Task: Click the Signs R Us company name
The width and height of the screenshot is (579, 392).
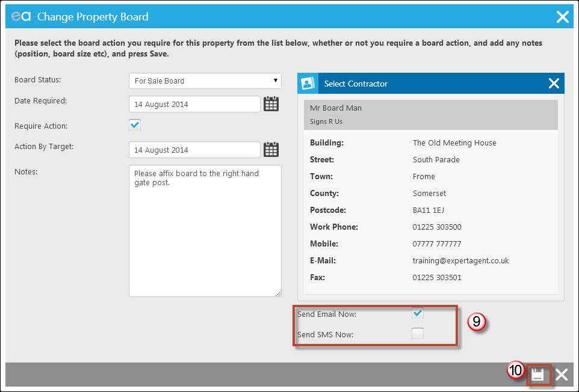Action: pos(326,121)
